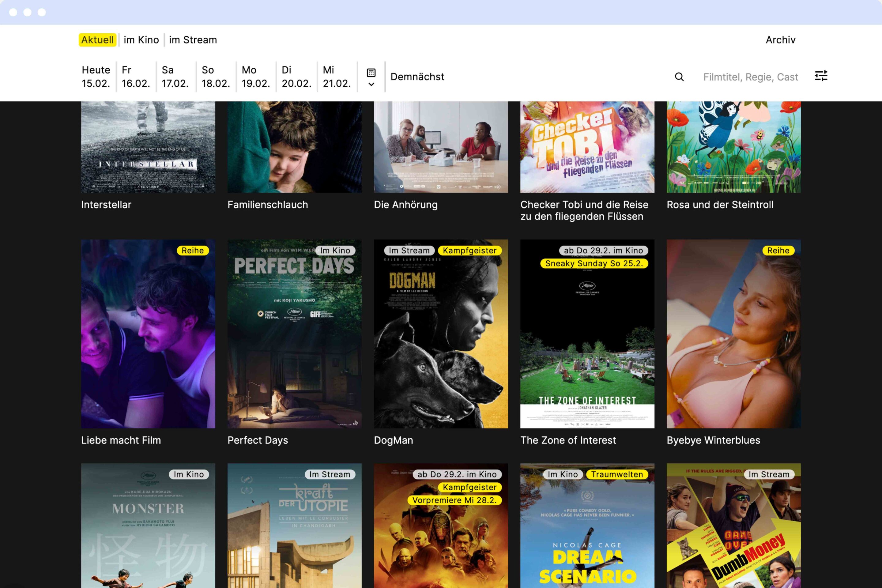This screenshot has width=882, height=588.
Task: Click the Reihe badge on Byebye Winterblues
Action: 778,251
